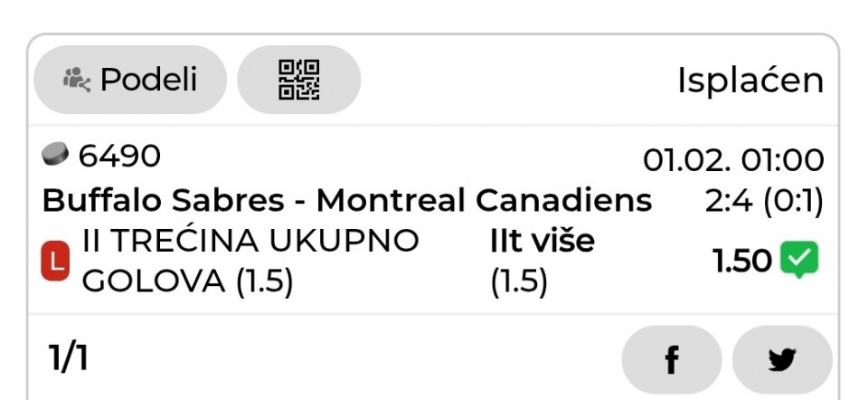Share ticket on Twitter
The width and height of the screenshot is (868, 400).
[781, 360]
